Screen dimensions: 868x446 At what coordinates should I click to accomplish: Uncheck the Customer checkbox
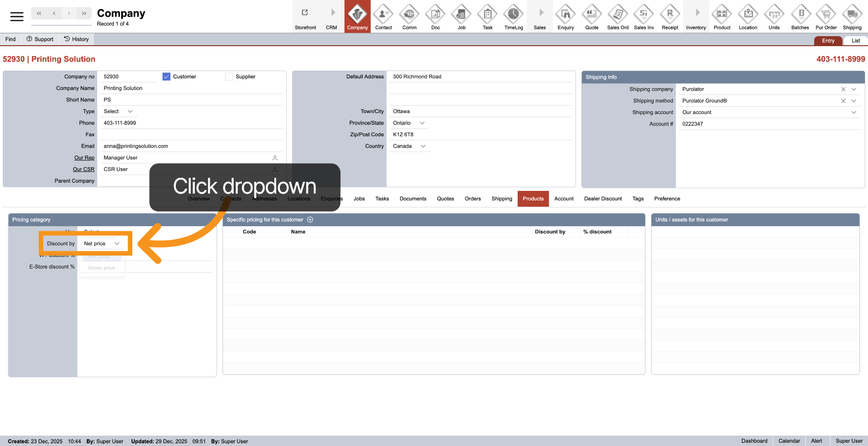pos(166,77)
